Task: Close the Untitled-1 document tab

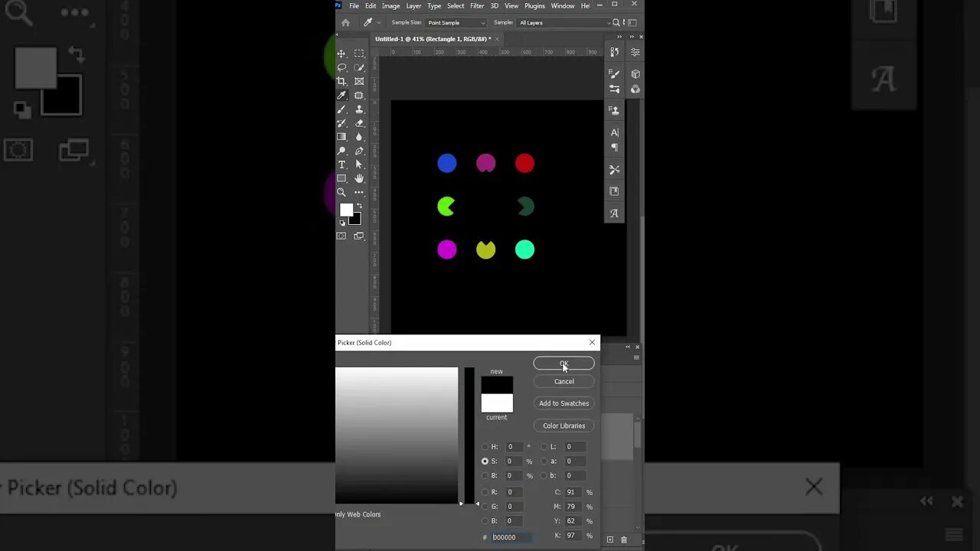Action: click(497, 39)
